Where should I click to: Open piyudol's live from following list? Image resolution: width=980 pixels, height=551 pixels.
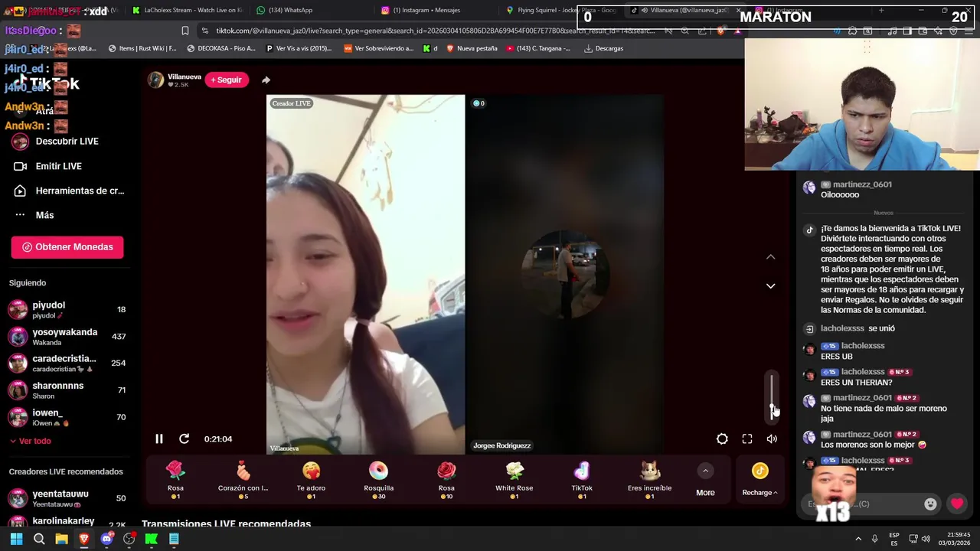[x=67, y=309]
